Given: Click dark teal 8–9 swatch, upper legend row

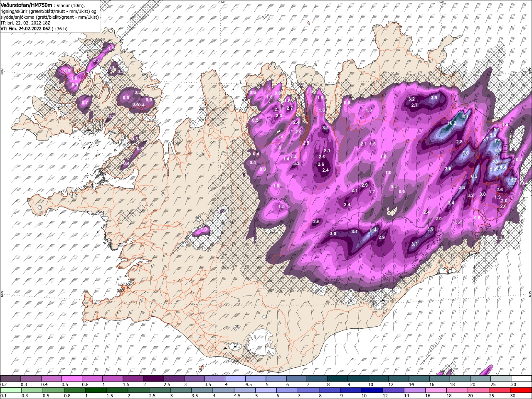Looking at the screenshot, I should point(337,379).
